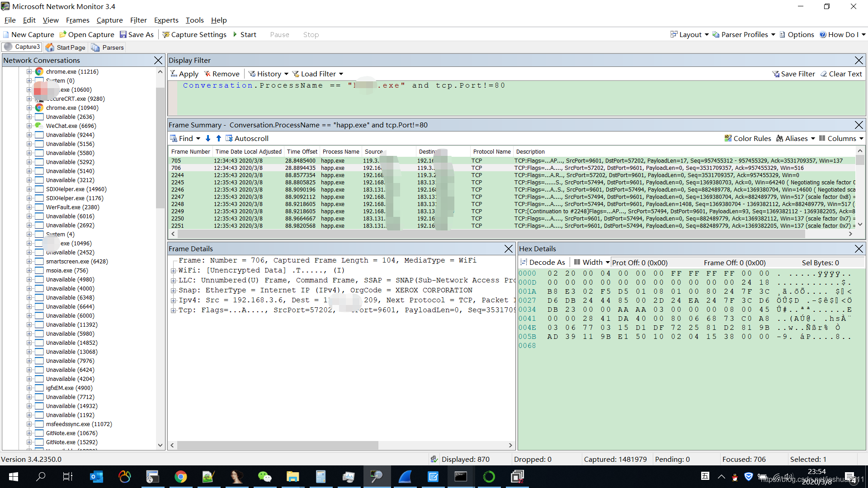Expand the chrome.exe (11216) tree node
Viewport: 868px width, 488px height.
click(x=29, y=72)
